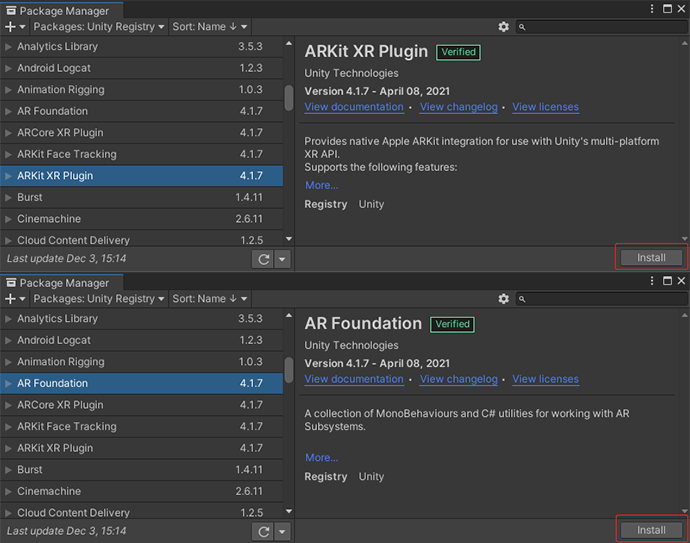
Task: Open View licenses link for ARKit XR Plugin
Action: (x=545, y=107)
